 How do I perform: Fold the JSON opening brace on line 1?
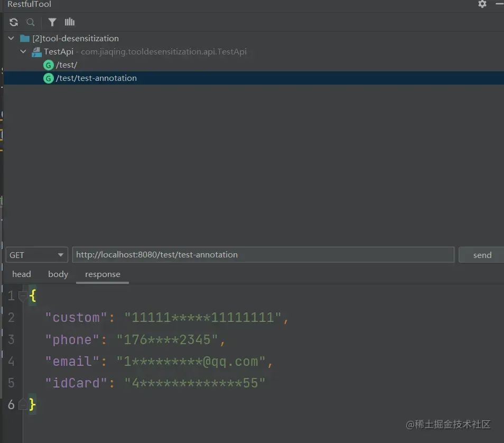coord(23,296)
